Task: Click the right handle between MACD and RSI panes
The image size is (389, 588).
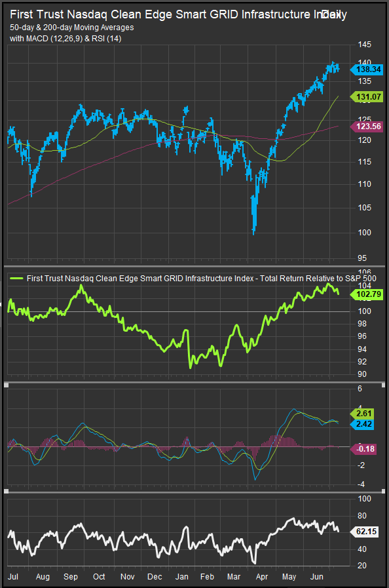Action: [383, 491]
